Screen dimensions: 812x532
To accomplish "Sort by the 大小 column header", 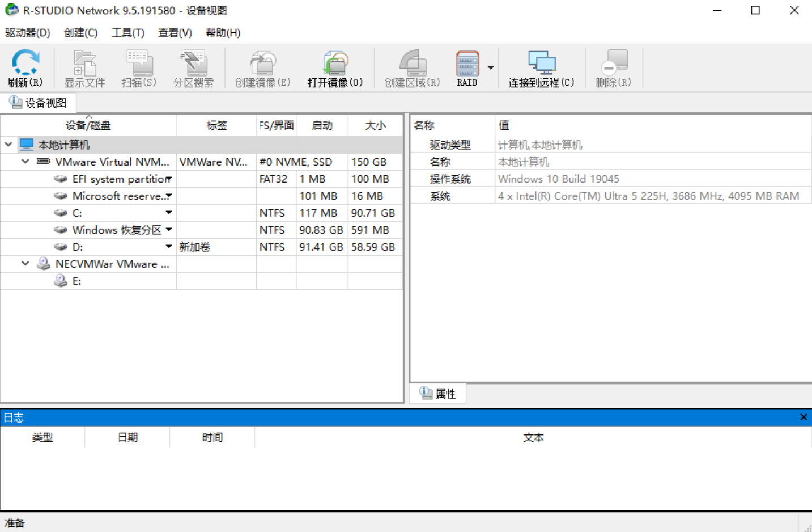I will (x=375, y=125).
